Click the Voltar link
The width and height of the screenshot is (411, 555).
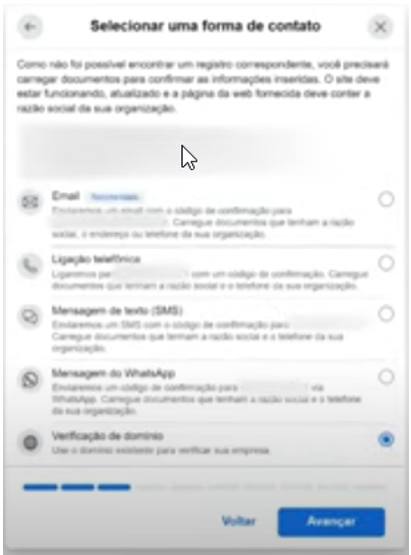(239, 521)
